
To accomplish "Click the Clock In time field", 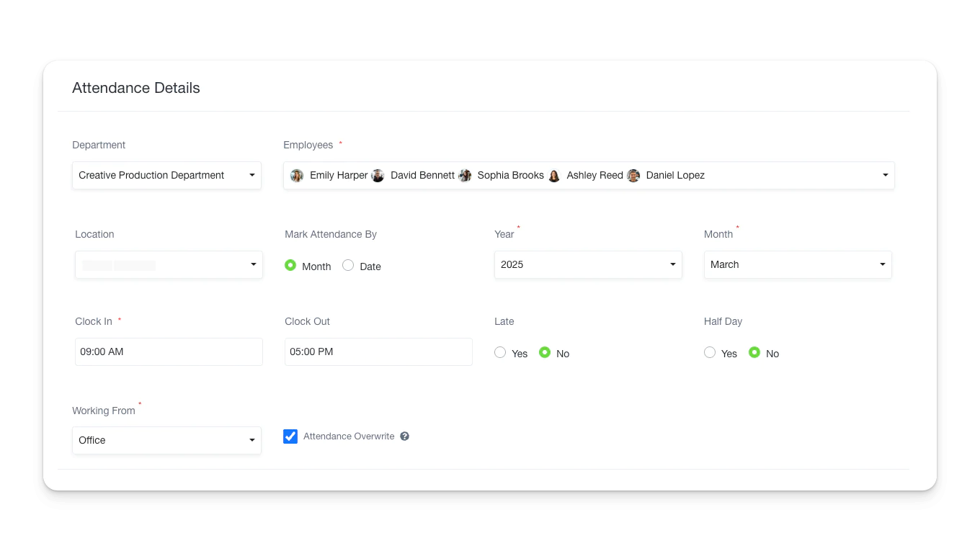I will click(169, 352).
